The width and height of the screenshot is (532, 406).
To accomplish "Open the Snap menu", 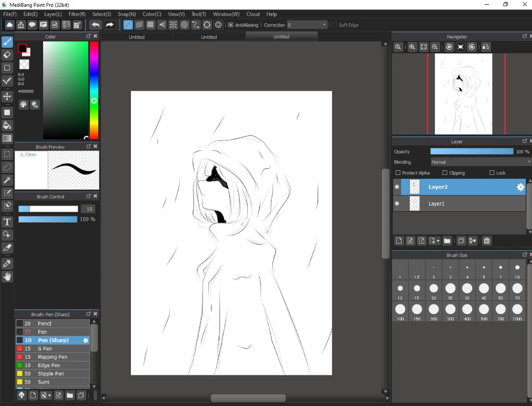I will 127,14.
